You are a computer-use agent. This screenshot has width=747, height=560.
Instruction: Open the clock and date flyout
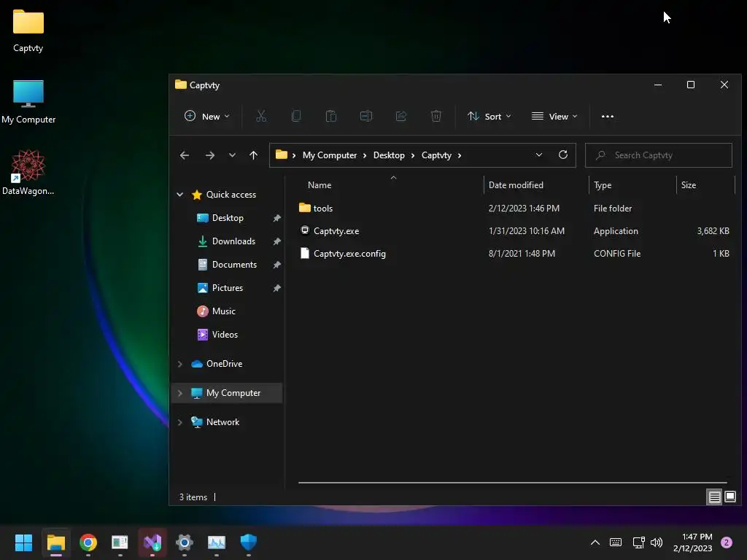pyautogui.click(x=693, y=542)
